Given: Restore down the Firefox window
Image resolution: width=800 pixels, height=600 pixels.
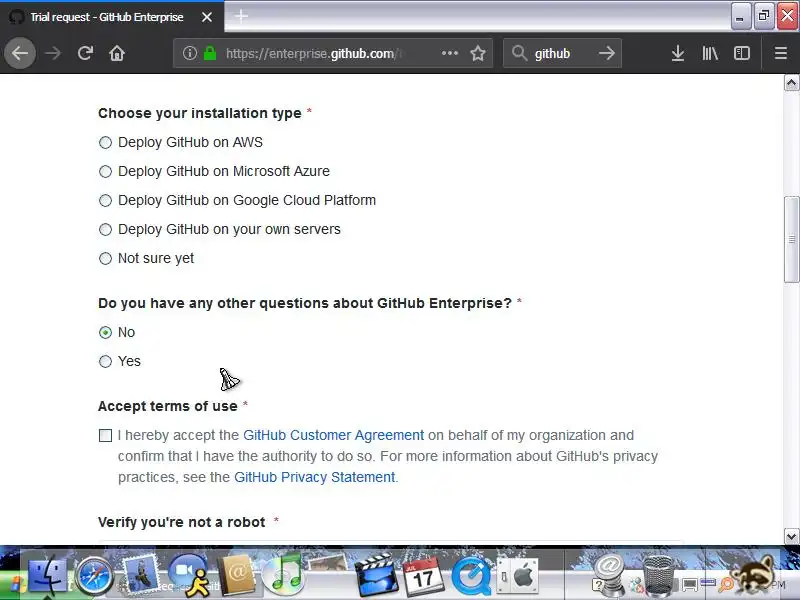Looking at the screenshot, I should pos(764,16).
